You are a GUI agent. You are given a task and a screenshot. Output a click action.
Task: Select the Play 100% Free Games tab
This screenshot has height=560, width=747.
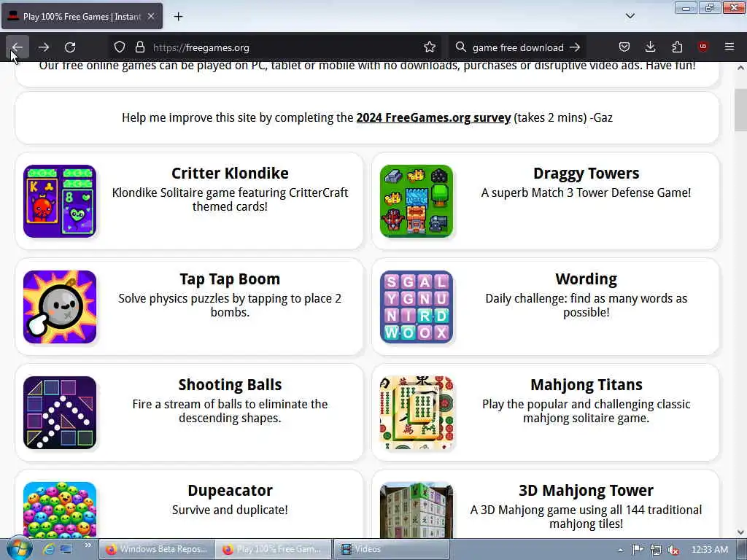coord(82,17)
